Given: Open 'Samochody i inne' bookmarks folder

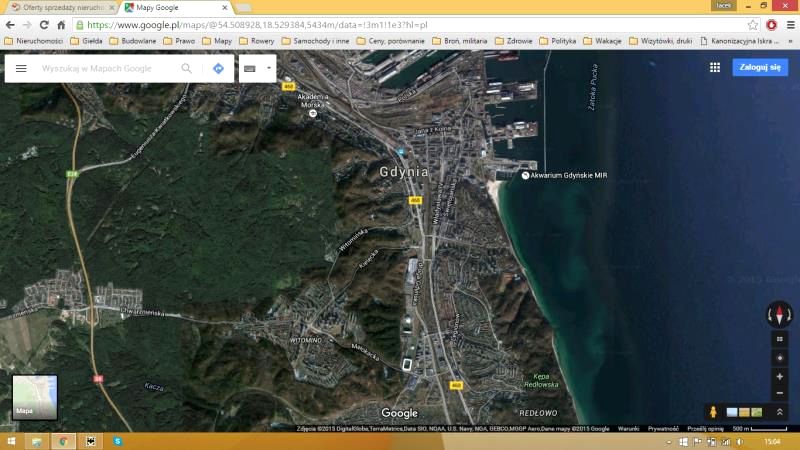Looking at the screenshot, I should click(x=315, y=41).
